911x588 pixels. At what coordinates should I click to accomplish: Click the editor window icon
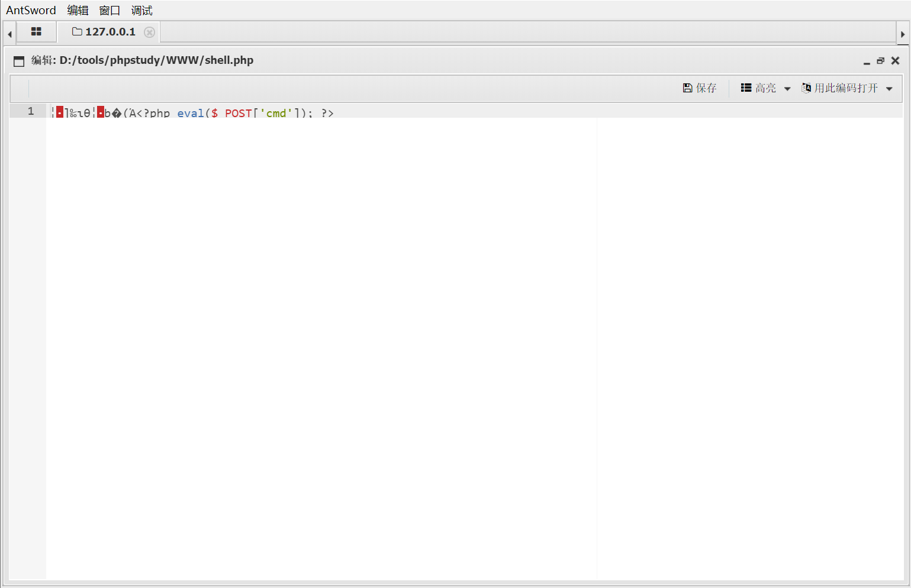tap(19, 61)
